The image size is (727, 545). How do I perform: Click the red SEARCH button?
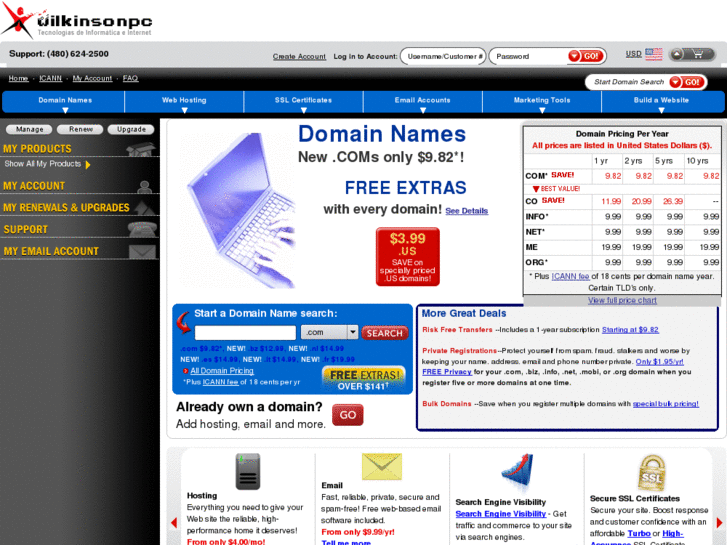tap(385, 333)
